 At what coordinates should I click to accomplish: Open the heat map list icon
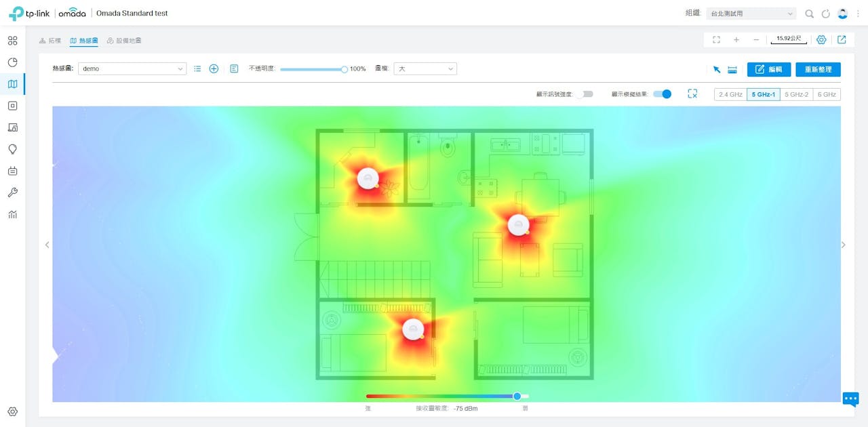[x=197, y=68]
